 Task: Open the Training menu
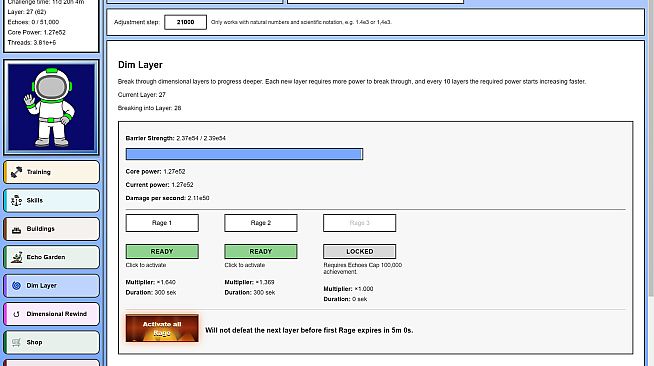pyautogui.click(x=52, y=172)
